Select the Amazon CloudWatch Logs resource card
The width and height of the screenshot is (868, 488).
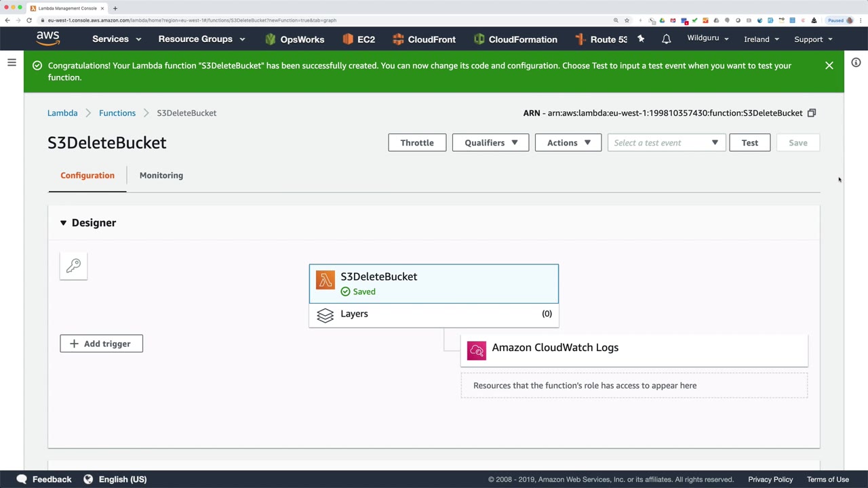(x=634, y=350)
